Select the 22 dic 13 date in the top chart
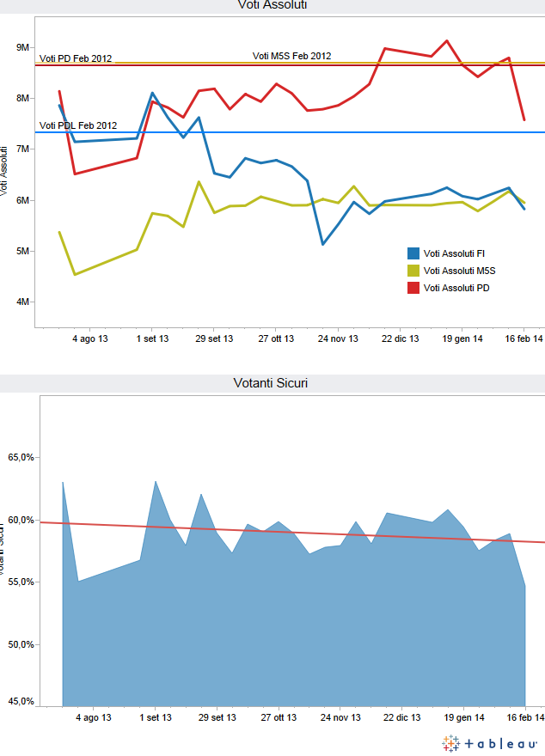The width and height of the screenshot is (545, 756). point(401,339)
